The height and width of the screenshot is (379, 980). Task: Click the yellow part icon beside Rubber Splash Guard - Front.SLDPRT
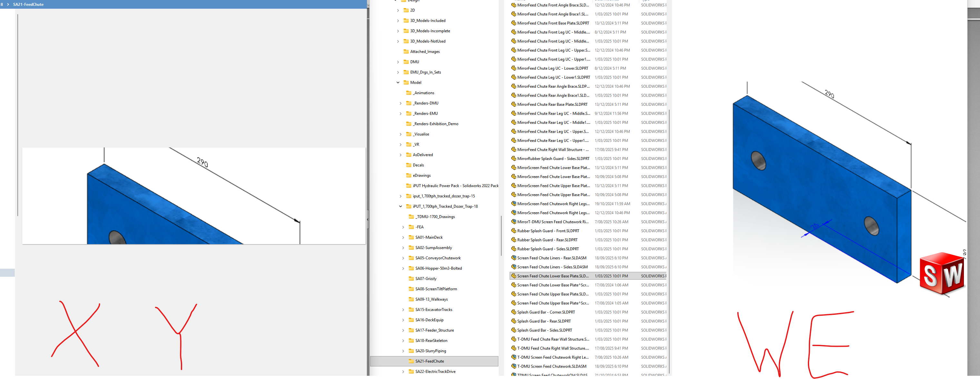point(514,231)
